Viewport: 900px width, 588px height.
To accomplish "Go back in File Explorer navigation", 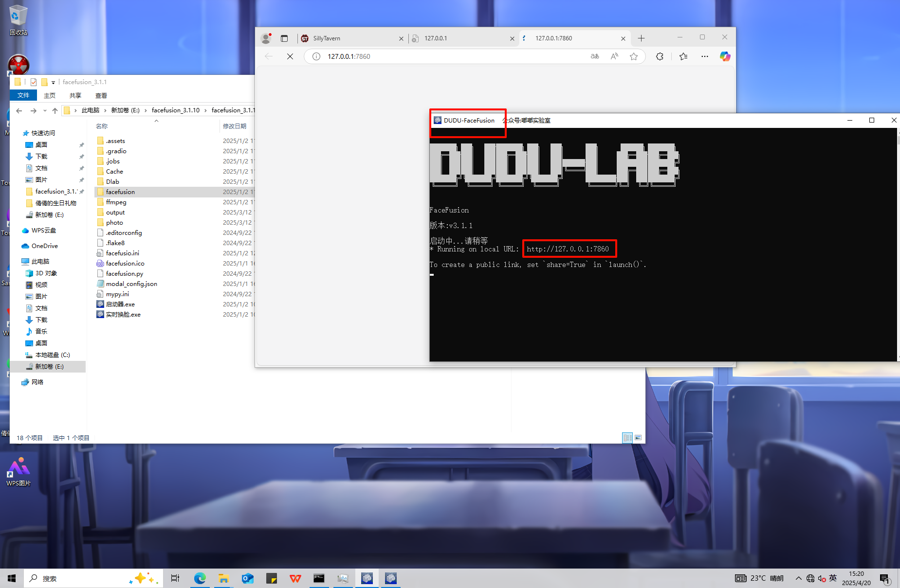I will click(x=19, y=110).
